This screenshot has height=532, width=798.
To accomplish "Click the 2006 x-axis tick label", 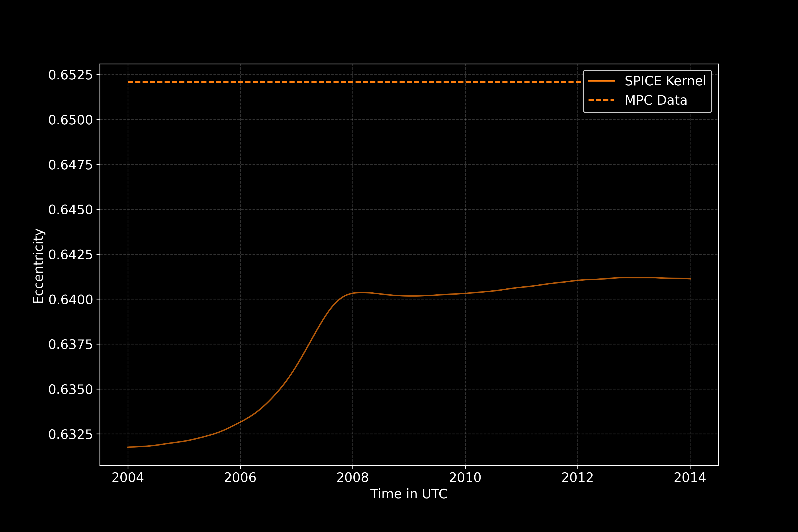I will tap(240, 478).
